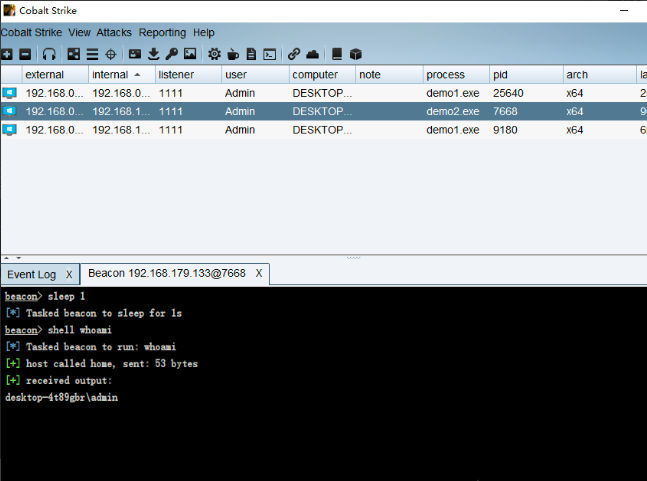Image resolution: width=647 pixels, height=481 pixels.
Task: Click the listener 1111 cell in the pid 9180 row
Action: click(189, 130)
